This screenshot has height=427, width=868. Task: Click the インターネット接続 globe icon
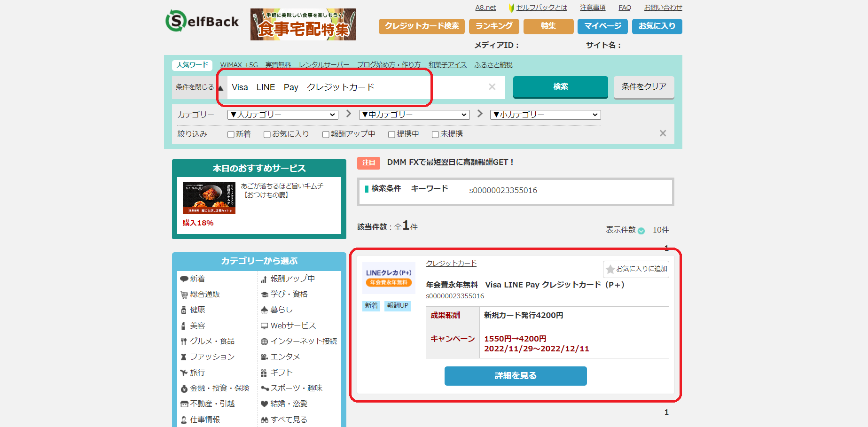[x=264, y=342]
